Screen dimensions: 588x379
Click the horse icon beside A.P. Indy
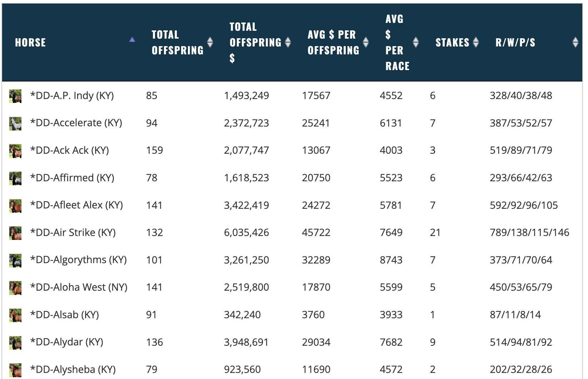point(15,96)
